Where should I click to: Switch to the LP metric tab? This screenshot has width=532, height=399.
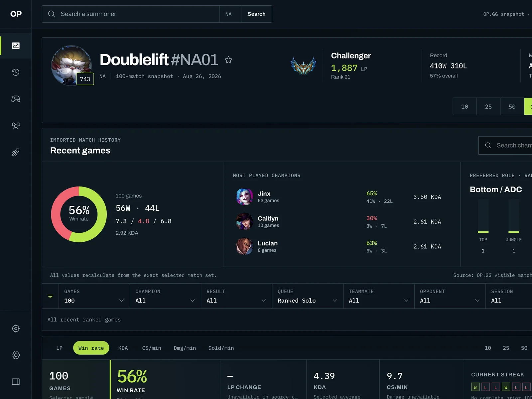(60, 348)
